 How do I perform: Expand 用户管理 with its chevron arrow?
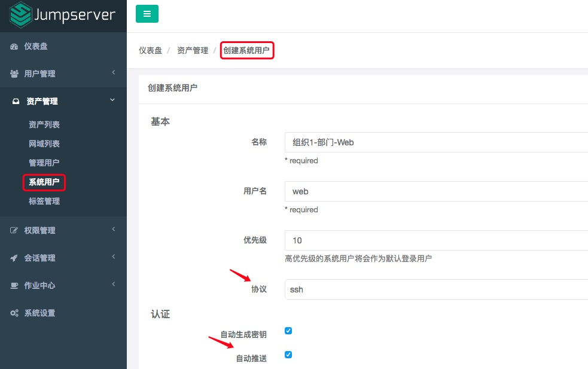113,72
